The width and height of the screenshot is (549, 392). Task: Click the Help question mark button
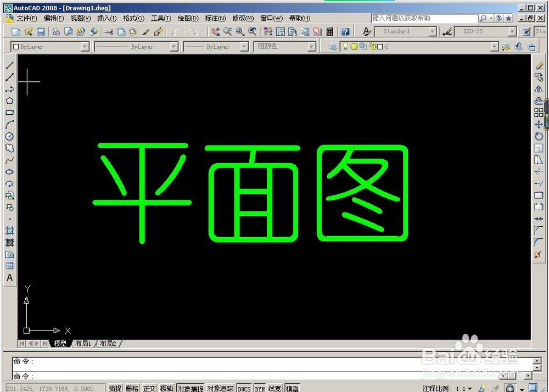coord(345,31)
